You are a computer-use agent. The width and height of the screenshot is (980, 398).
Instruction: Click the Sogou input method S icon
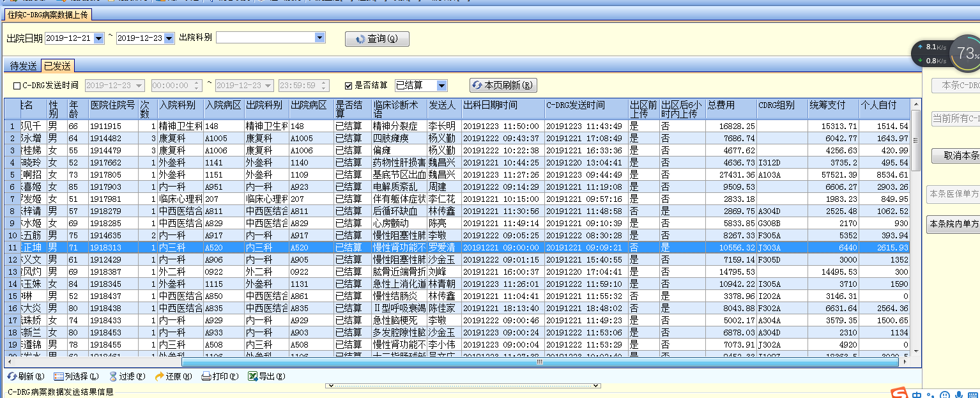point(899,392)
